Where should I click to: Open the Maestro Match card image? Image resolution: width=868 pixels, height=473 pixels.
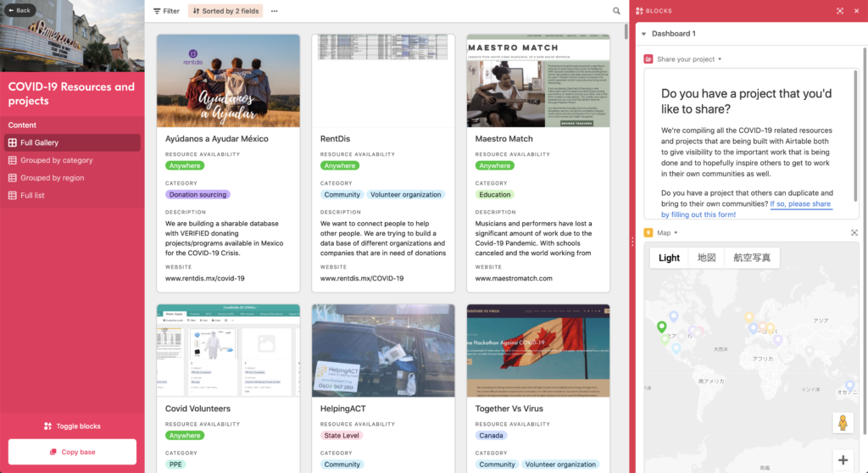[538, 81]
